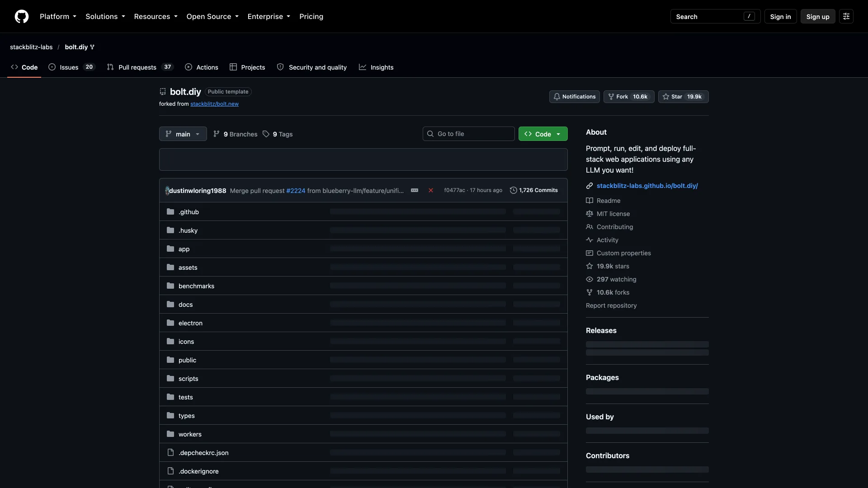Open the icons folder
Screen dimensions: 868x488
(x=186, y=342)
